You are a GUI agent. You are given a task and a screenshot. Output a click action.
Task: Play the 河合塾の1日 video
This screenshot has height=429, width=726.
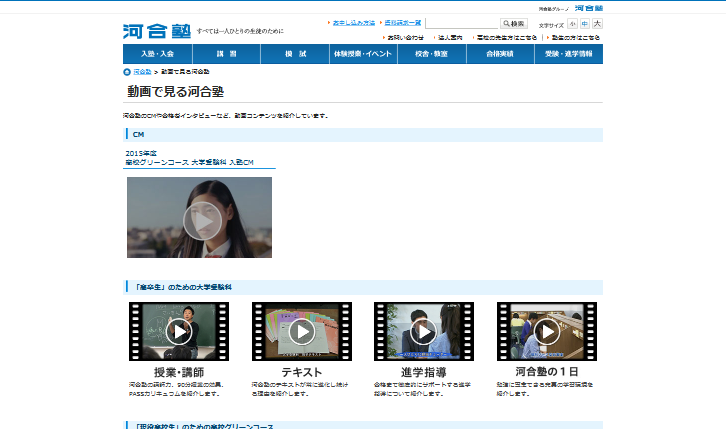tap(547, 331)
